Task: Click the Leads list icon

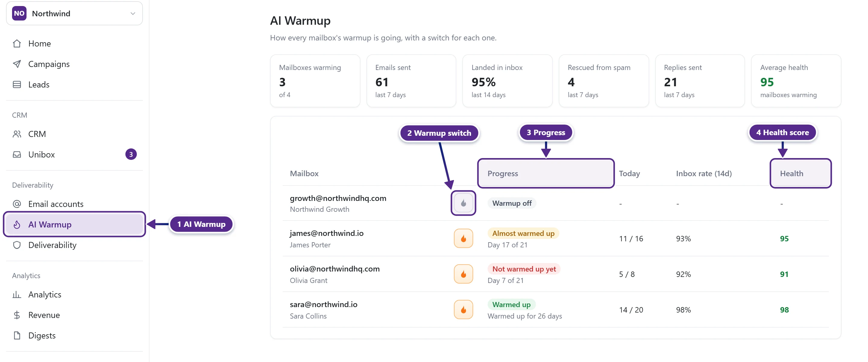Action: 17,84
